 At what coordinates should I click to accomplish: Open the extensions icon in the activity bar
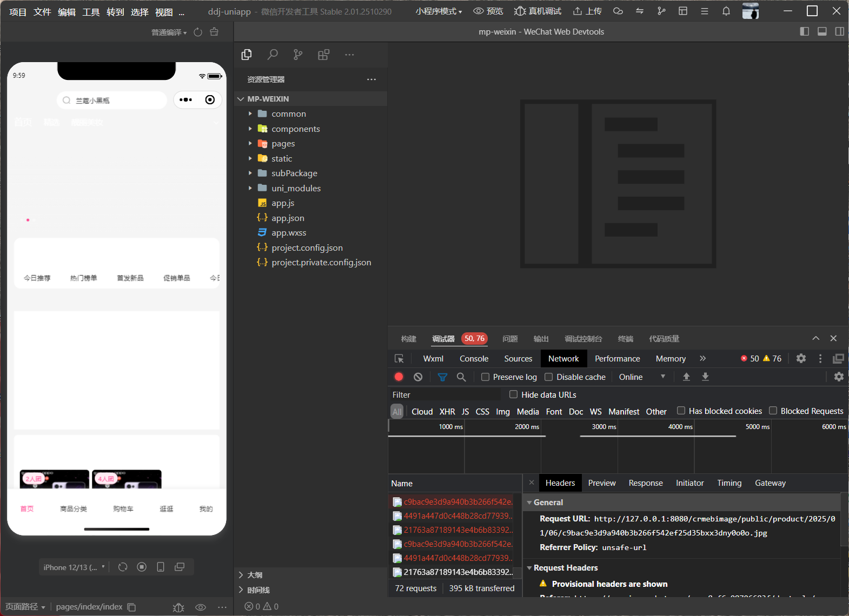pos(323,55)
